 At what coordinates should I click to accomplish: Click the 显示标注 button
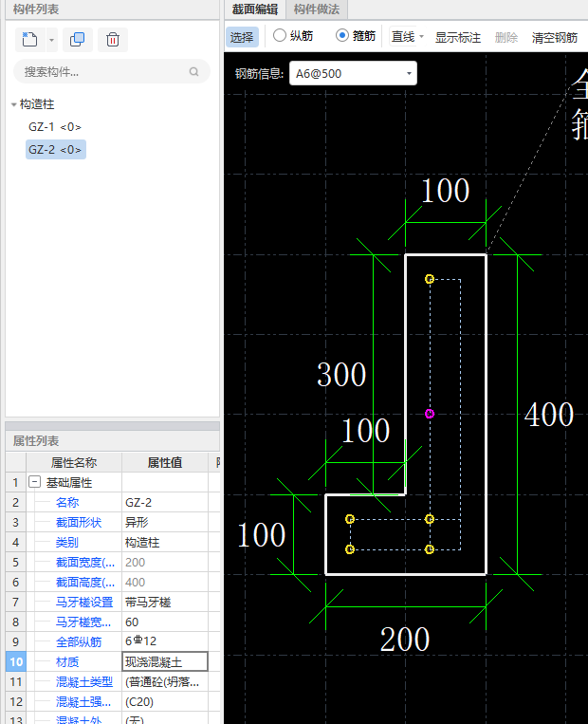click(x=458, y=37)
